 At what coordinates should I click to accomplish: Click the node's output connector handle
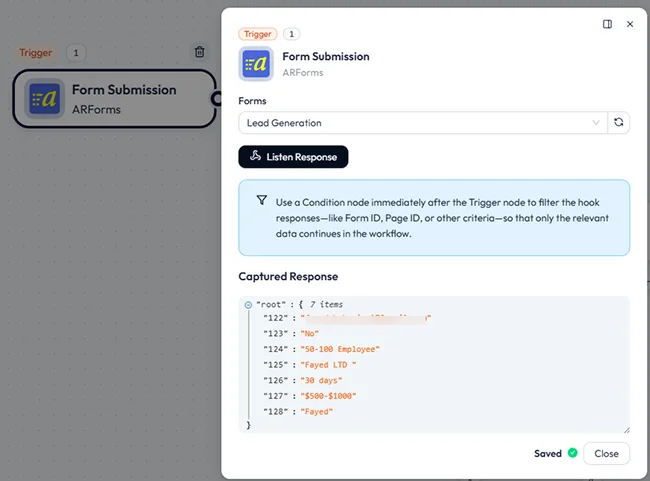(215, 98)
